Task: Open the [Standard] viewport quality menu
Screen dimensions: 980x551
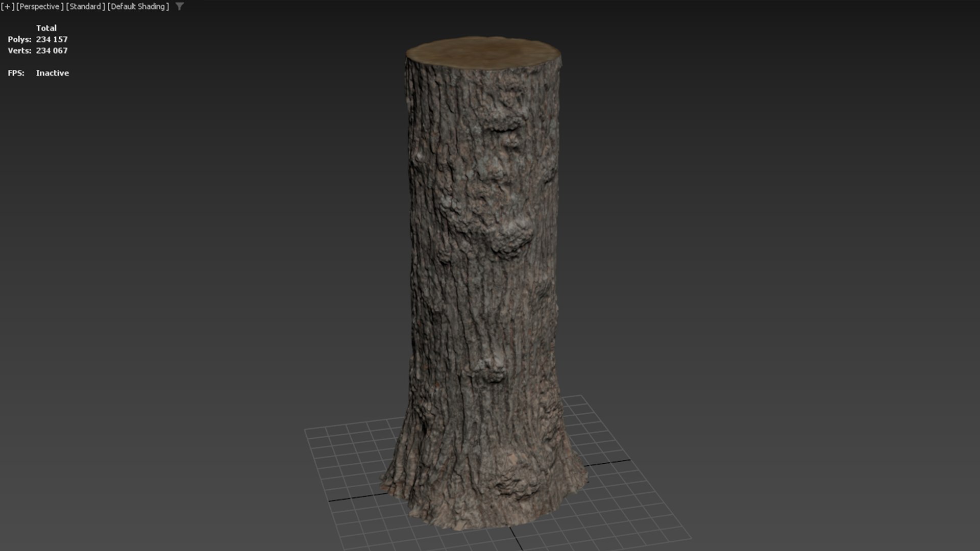Action: point(85,7)
